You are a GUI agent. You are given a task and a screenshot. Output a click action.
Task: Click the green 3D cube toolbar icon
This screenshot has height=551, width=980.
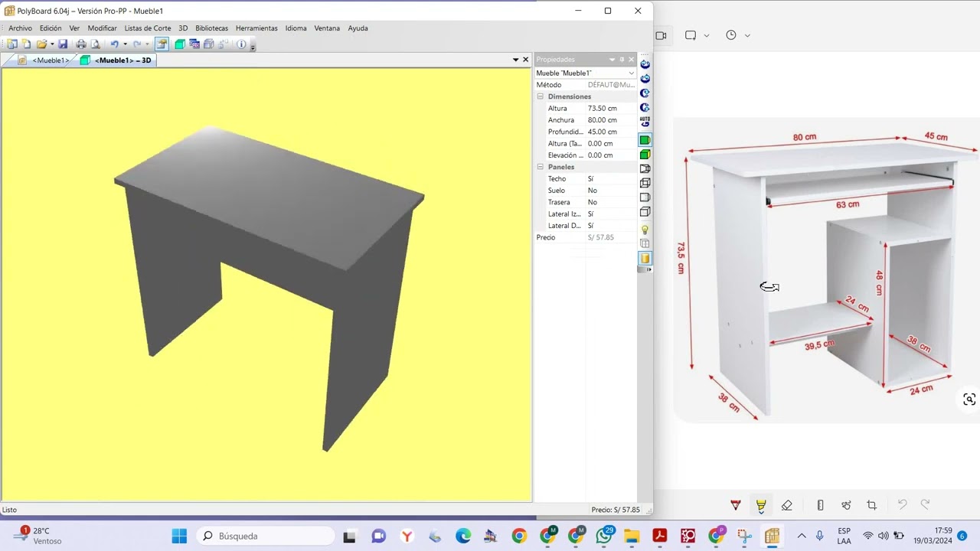(x=180, y=44)
